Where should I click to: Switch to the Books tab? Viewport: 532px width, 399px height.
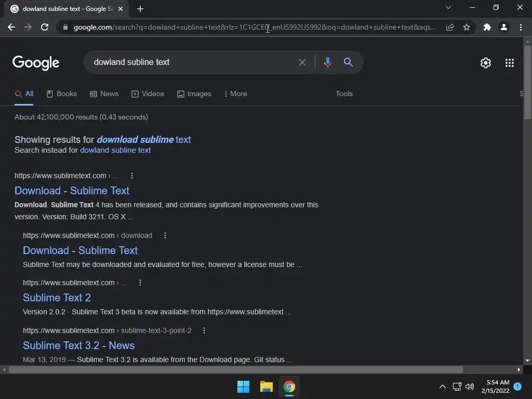tap(62, 94)
